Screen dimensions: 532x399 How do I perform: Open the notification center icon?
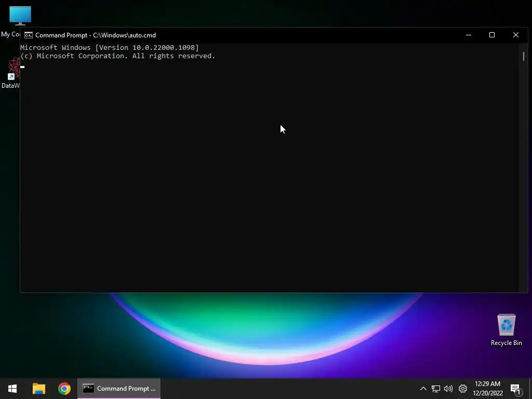516,389
